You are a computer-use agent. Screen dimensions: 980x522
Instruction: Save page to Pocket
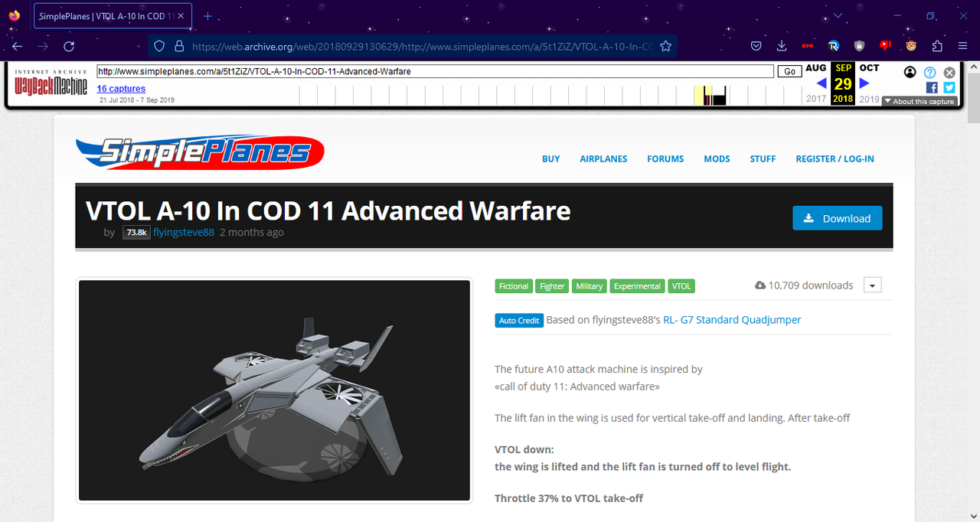756,46
